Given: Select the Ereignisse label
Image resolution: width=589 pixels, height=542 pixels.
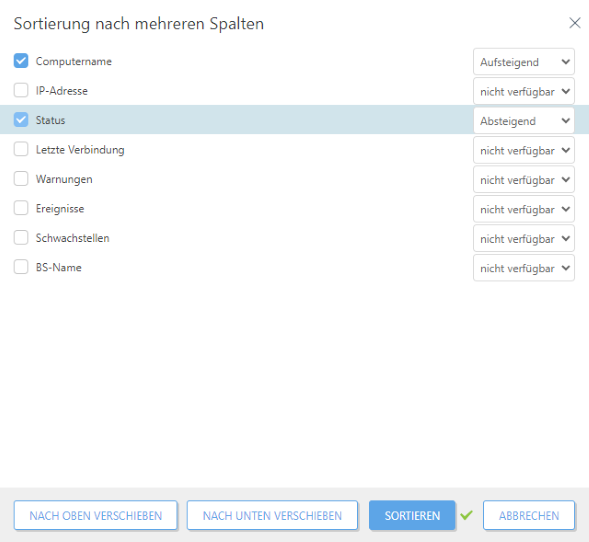Looking at the screenshot, I should pos(60,208).
